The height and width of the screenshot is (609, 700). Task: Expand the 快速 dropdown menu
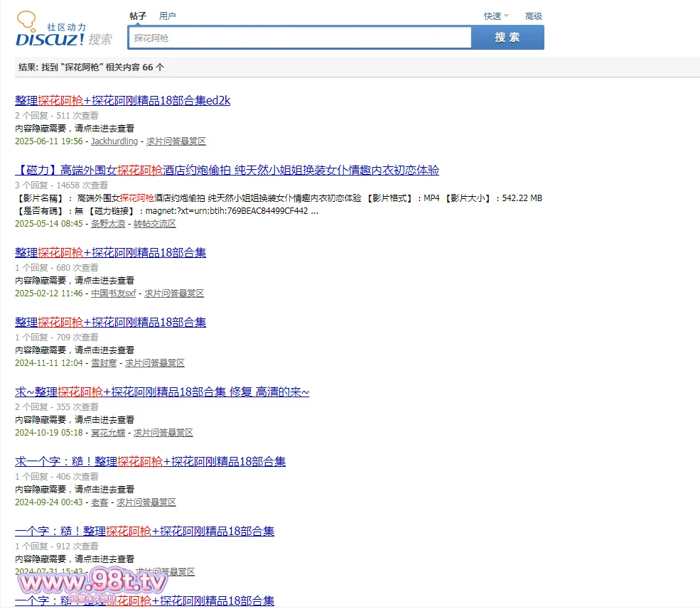(496, 16)
